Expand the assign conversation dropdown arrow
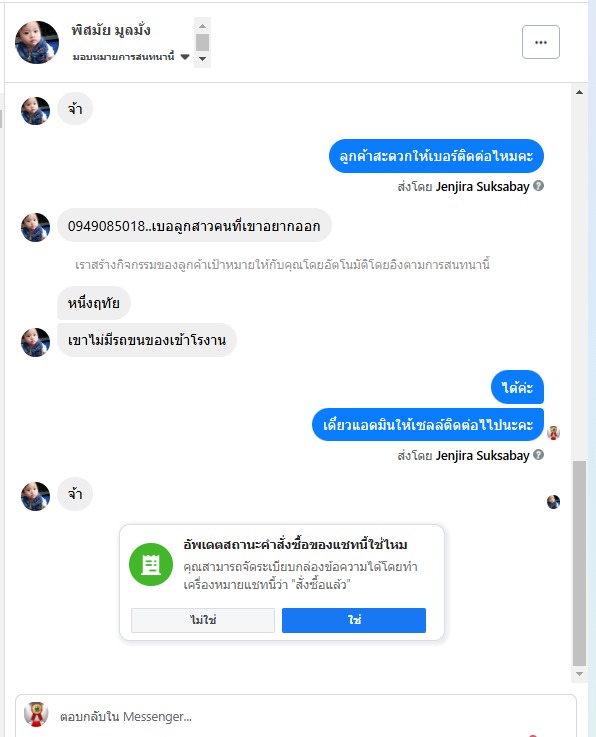Viewport: 596px width, 737px height. [185, 57]
